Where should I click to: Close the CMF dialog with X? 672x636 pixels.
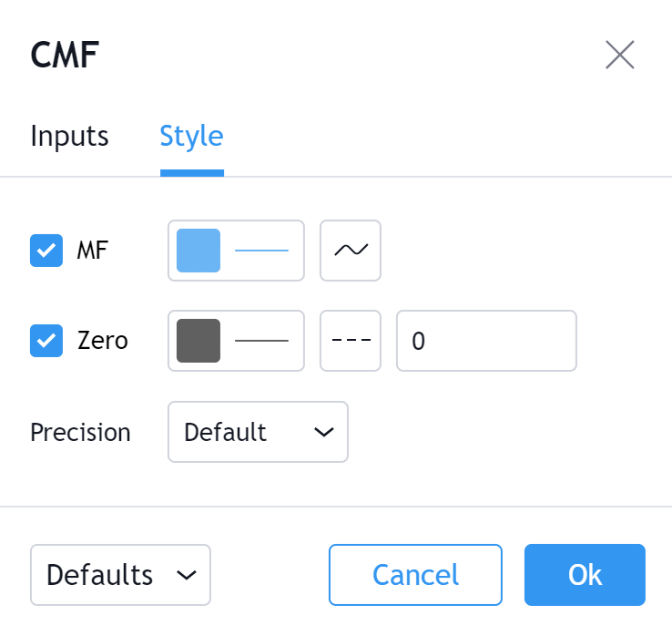point(620,56)
